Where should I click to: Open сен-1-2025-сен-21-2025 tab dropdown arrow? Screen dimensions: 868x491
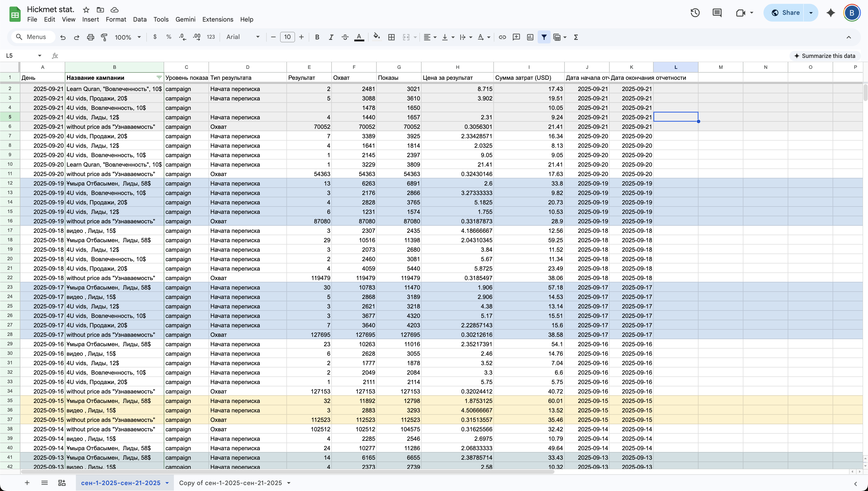167,483
